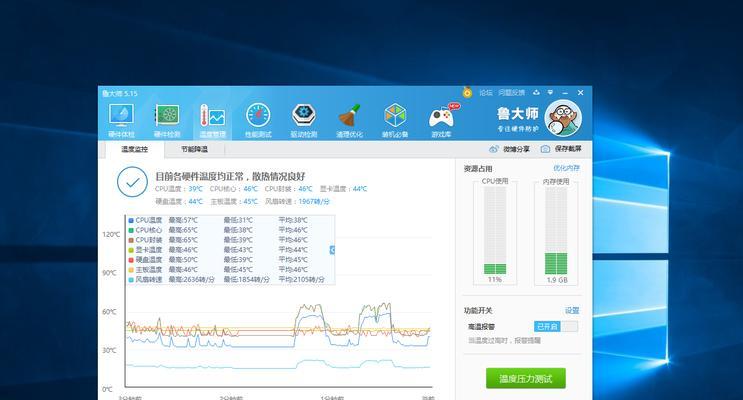The height and width of the screenshot is (400, 743).
Task: Click the 最高:2636转/分 fan value
Action: point(191,280)
